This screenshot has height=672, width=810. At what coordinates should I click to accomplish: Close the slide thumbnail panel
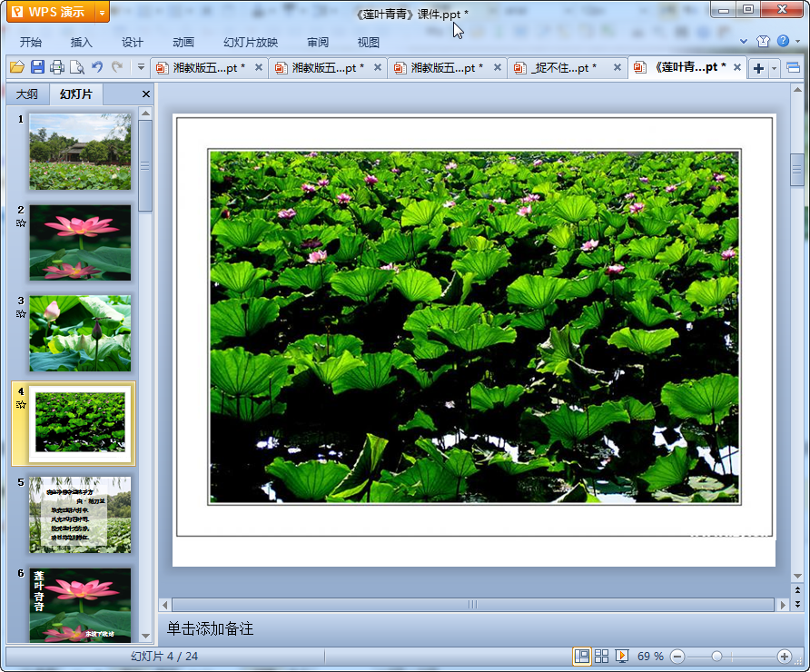pyautogui.click(x=145, y=94)
